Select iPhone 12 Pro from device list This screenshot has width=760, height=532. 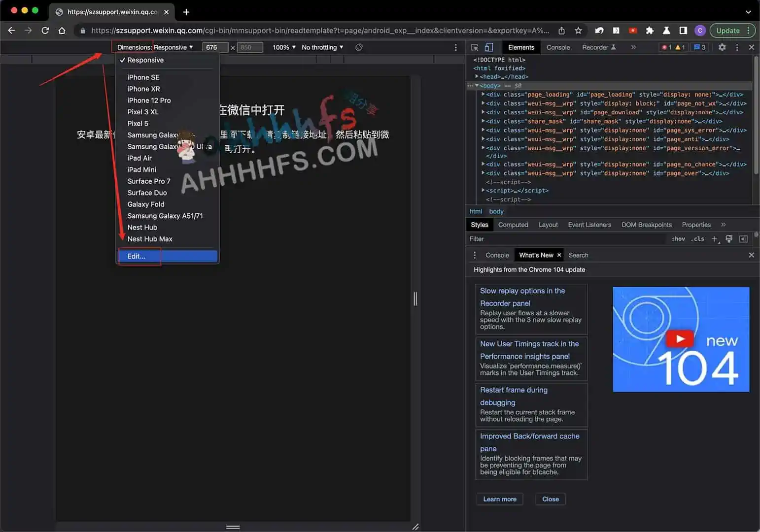click(x=149, y=100)
